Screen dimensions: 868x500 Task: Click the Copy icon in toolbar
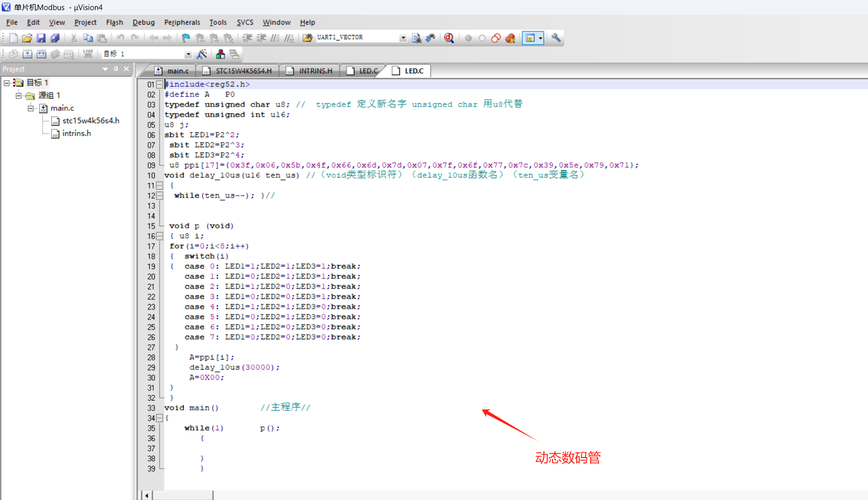(x=88, y=38)
